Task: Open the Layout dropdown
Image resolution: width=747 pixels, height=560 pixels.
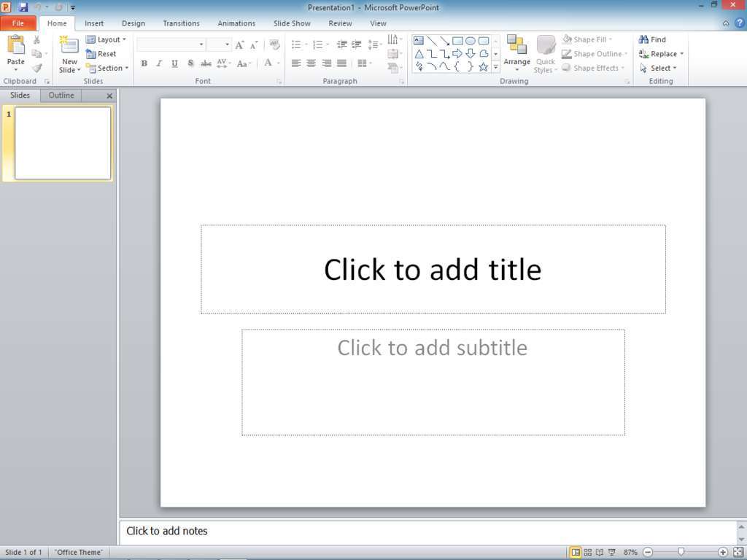Action: pos(107,39)
